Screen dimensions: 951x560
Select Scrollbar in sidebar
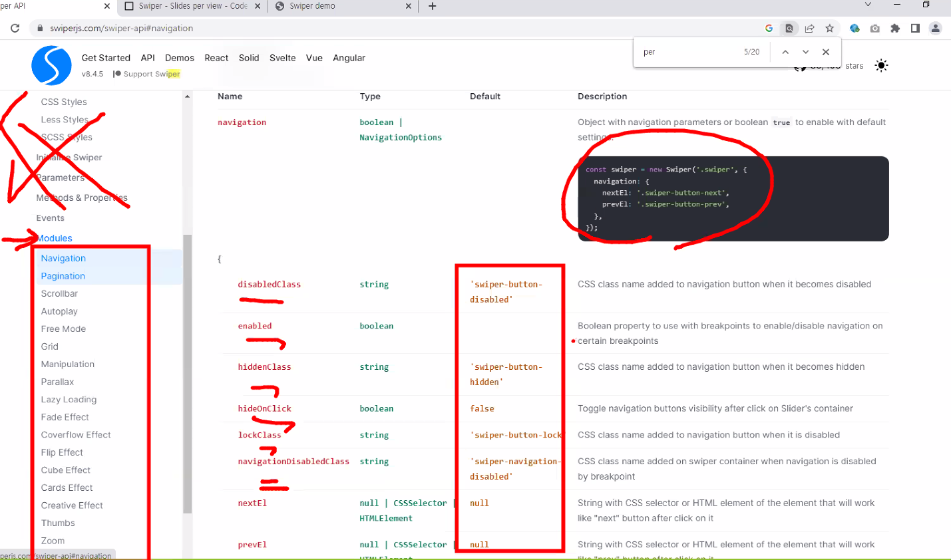point(59,293)
